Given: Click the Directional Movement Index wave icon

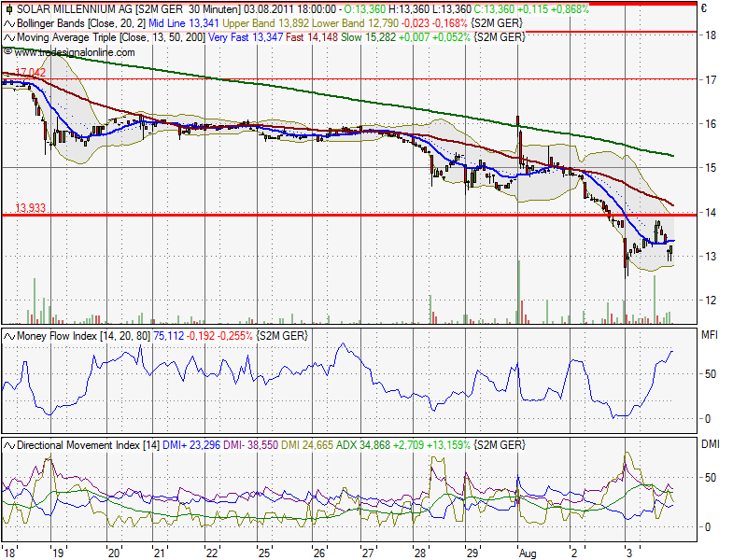Looking at the screenshot, I should pyautogui.click(x=8, y=445).
